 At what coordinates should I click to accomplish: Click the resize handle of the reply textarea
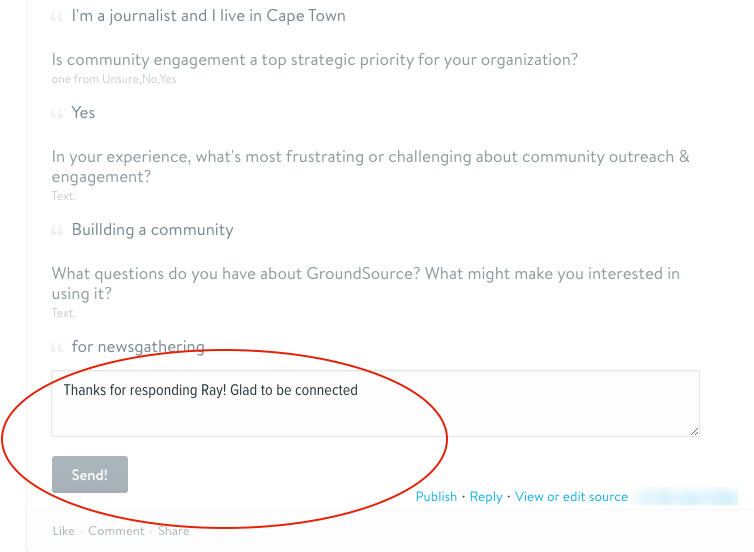[x=693, y=430]
